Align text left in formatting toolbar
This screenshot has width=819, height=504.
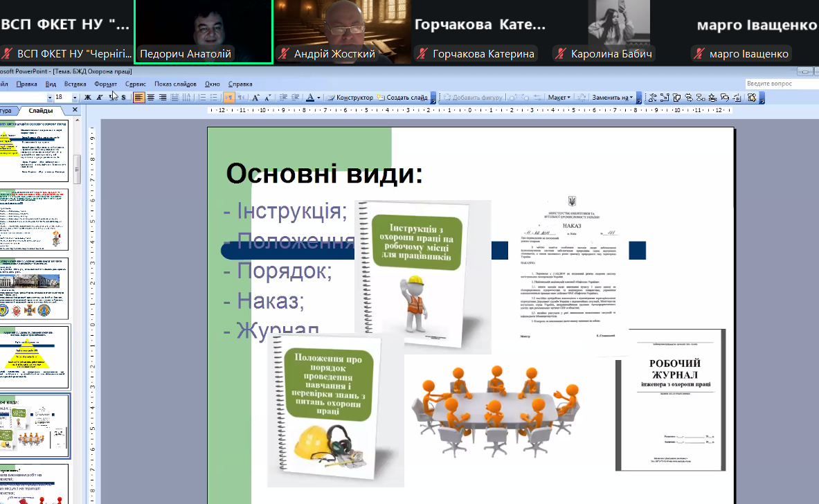point(139,98)
